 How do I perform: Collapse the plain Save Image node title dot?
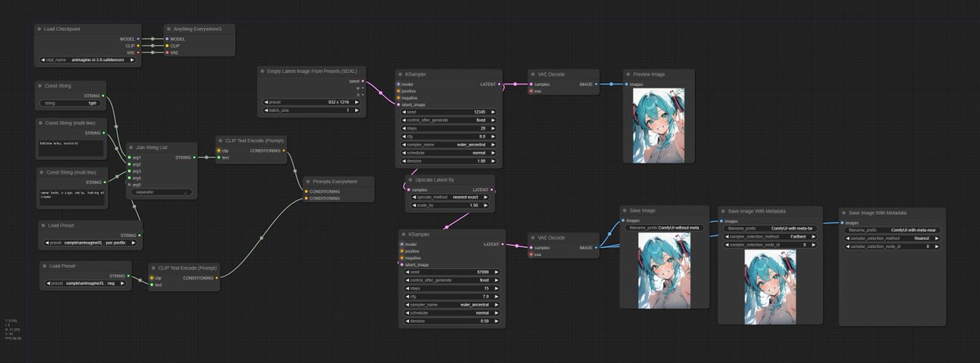pyautogui.click(x=625, y=210)
